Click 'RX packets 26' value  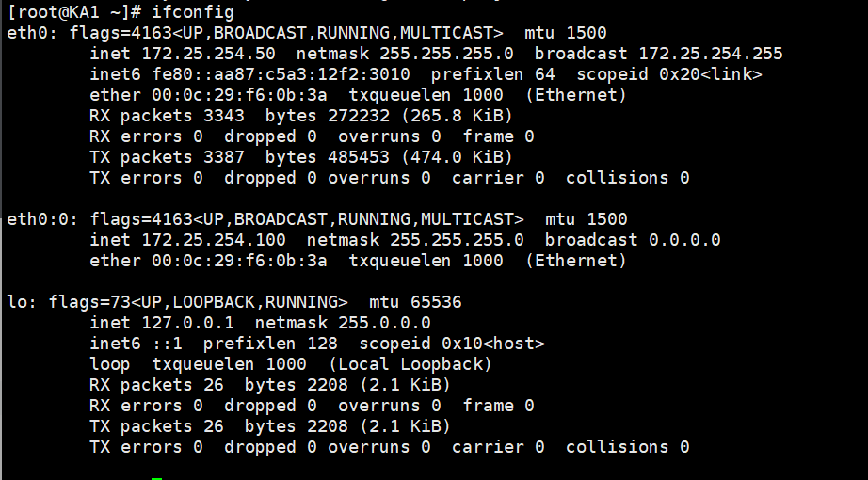(x=156, y=385)
